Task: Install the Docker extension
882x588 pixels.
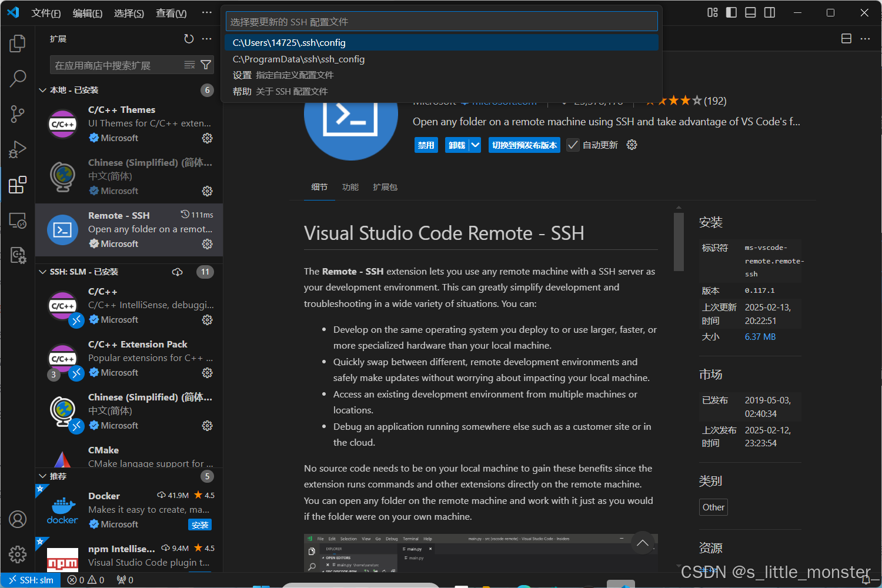Action: tap(200, 524)
